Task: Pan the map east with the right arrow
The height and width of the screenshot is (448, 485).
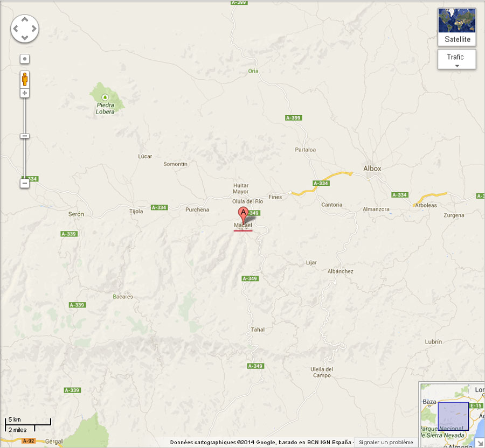Action: (34, 29)
